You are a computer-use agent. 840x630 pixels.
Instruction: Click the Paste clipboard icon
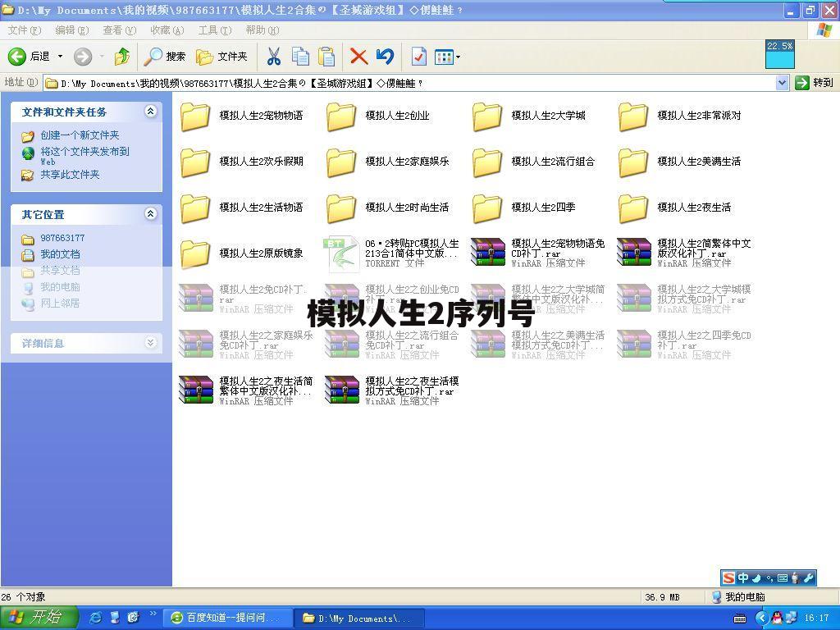(x=326, y=57)
